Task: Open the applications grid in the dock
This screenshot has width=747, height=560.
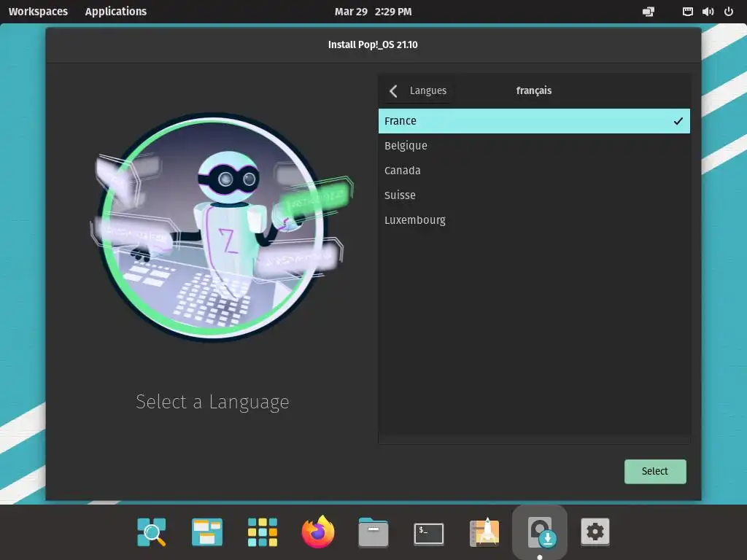Action: click(x=263, y=532)
